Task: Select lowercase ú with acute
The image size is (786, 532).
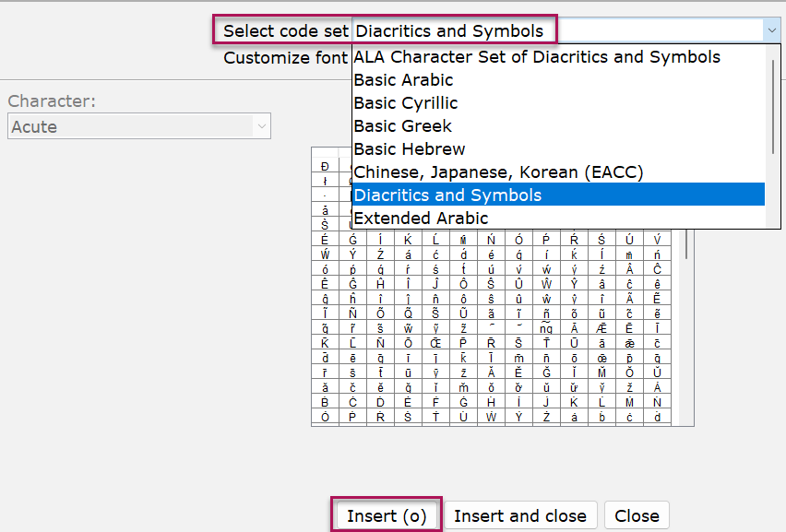Action: (491, 269)
